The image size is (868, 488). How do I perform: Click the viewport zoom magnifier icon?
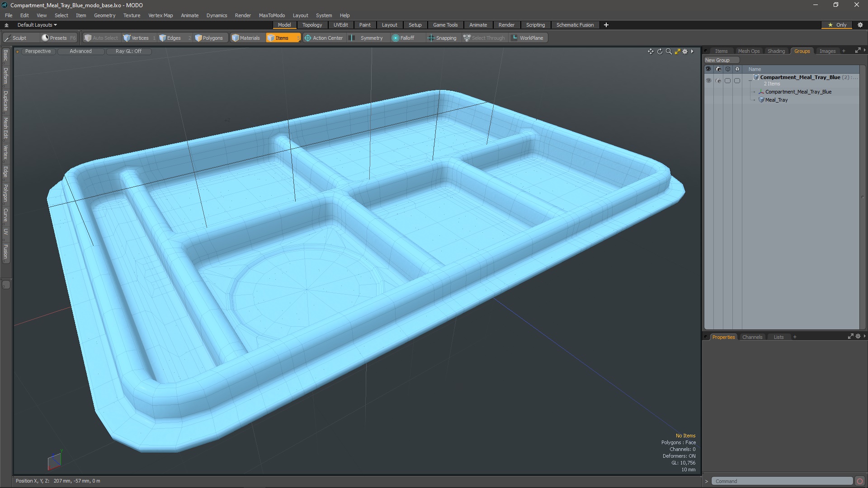[669, 52]
